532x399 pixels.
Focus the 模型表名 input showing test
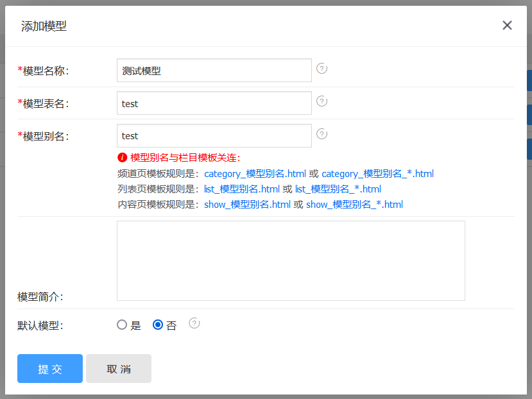(214, 103)
